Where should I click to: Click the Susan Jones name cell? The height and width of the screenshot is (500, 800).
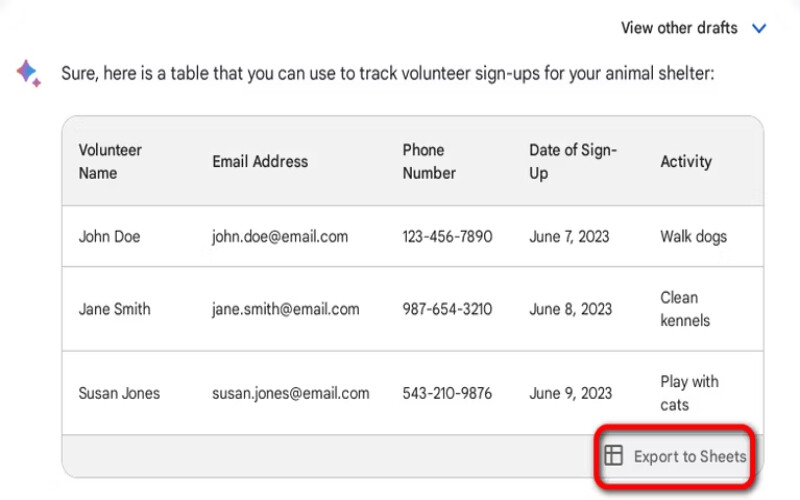[x=119, y=393]
